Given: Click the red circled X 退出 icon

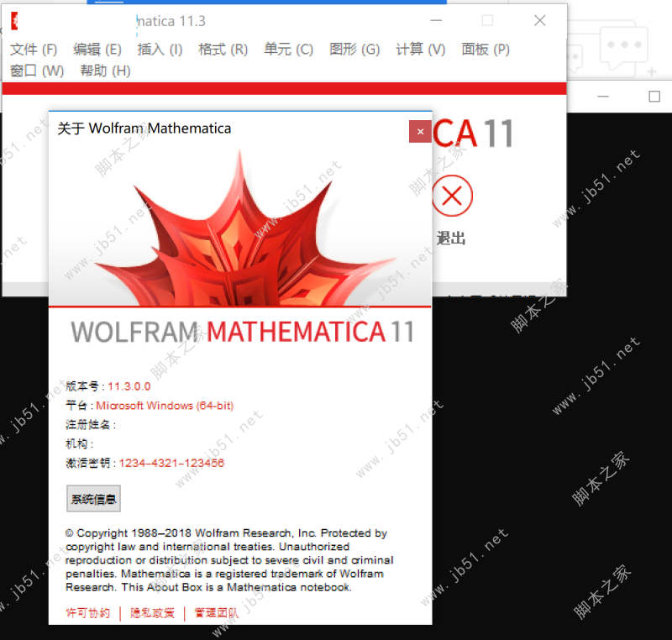Looking at the screenshot, I should tap(452, 196).
